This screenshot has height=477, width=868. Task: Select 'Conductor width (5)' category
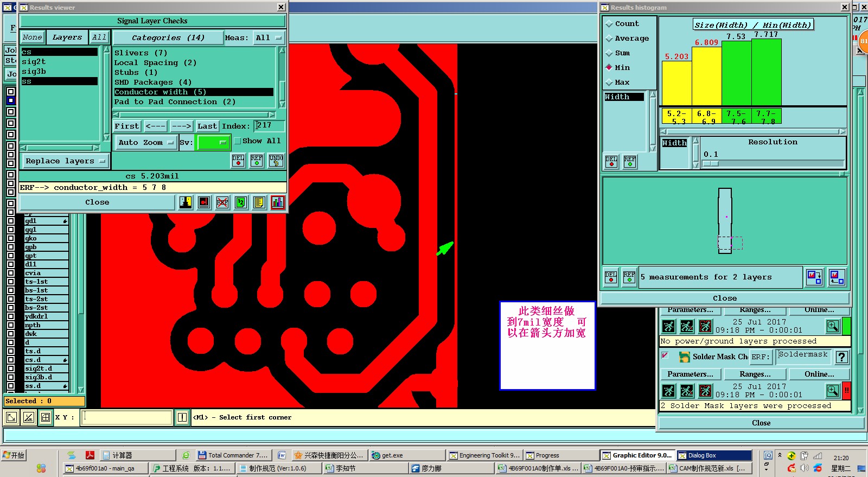pos(194,92)
